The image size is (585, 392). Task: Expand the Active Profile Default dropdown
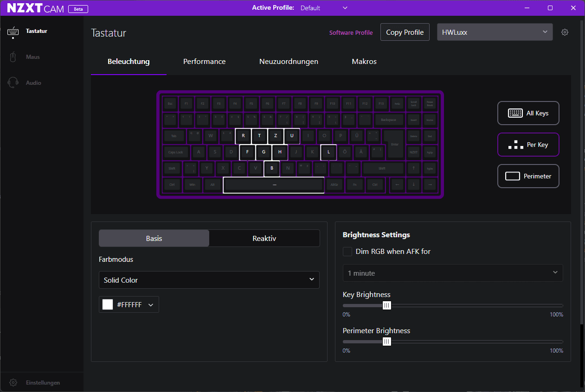coord(324,8)
